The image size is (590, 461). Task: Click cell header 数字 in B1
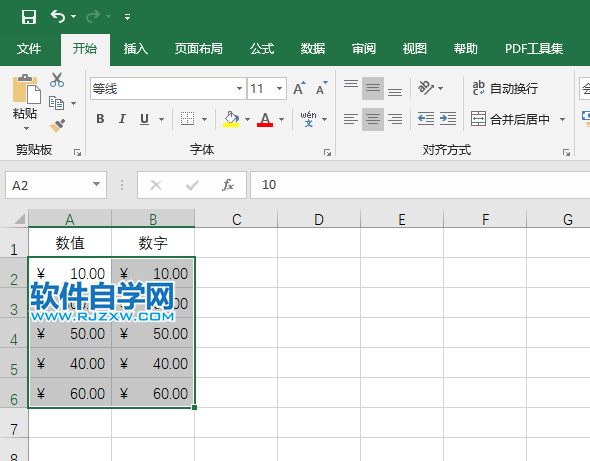(153, 243)
